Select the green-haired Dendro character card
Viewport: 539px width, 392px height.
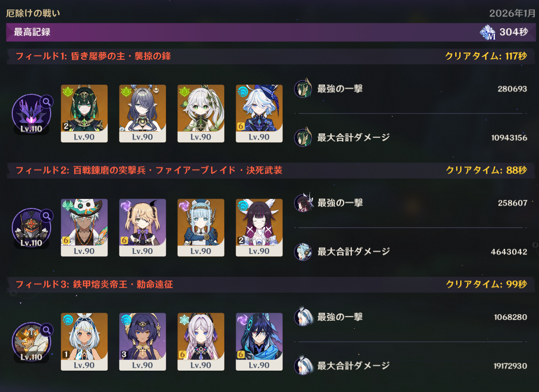point(84,113)
